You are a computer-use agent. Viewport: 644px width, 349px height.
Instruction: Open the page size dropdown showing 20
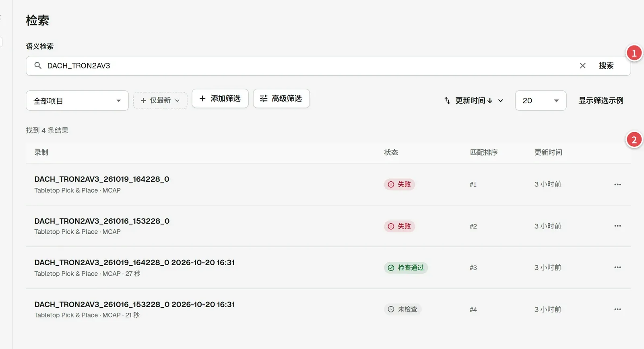[541, 101]
